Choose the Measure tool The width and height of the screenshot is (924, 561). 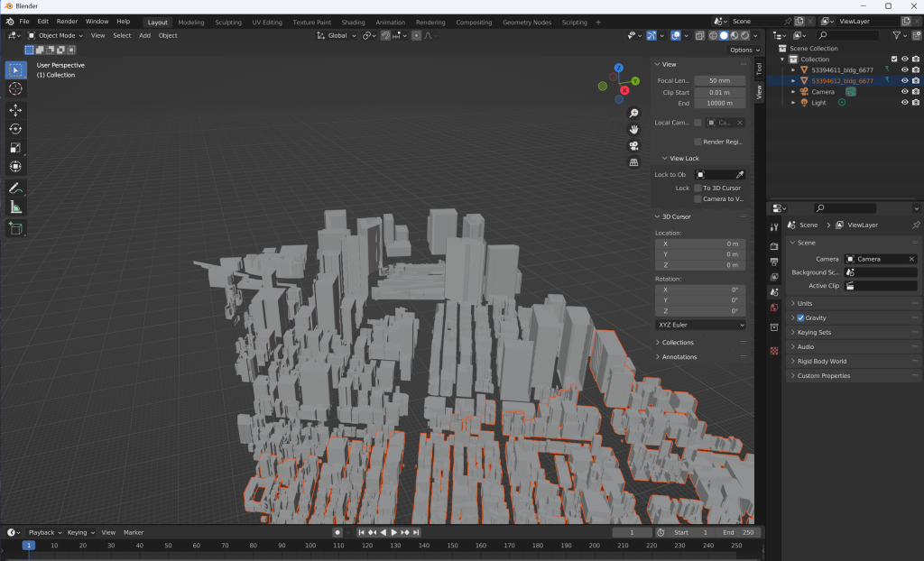pos(15,207)
